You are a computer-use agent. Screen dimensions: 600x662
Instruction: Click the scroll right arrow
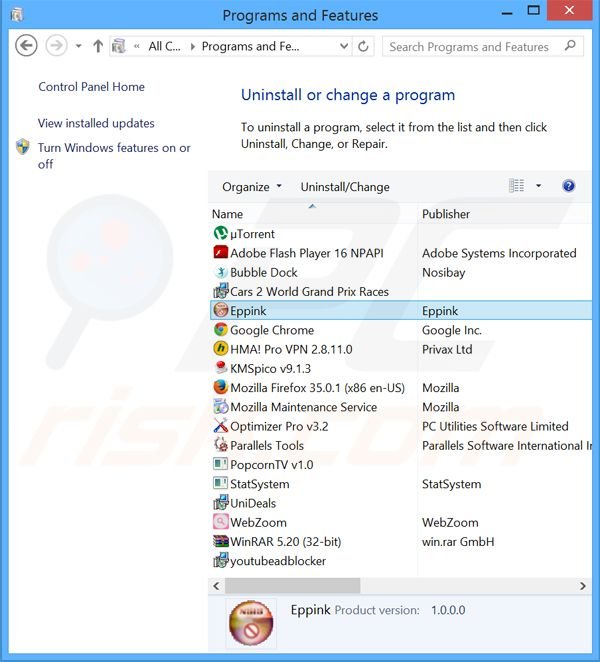pos(583,586)
